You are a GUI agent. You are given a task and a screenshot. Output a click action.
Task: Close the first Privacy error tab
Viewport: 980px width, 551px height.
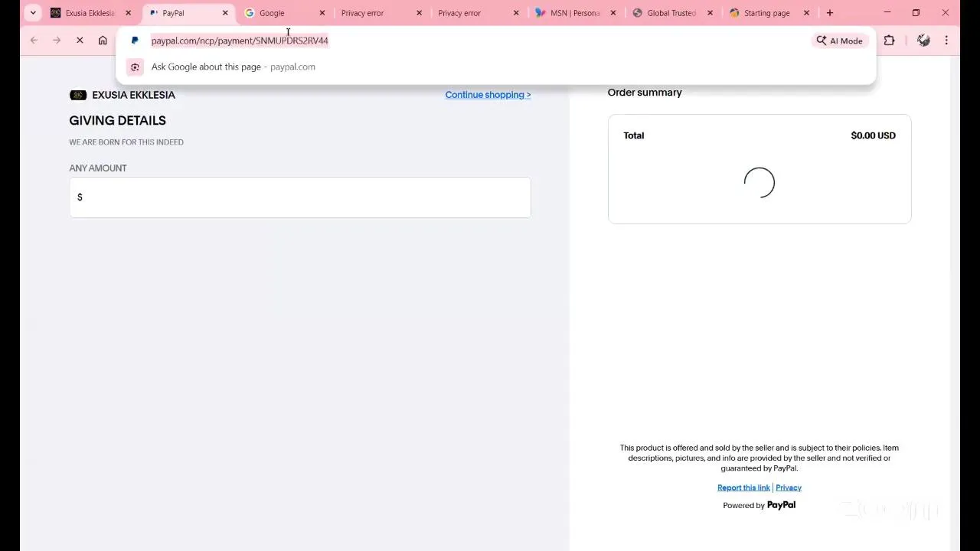[x=419, y=13]
